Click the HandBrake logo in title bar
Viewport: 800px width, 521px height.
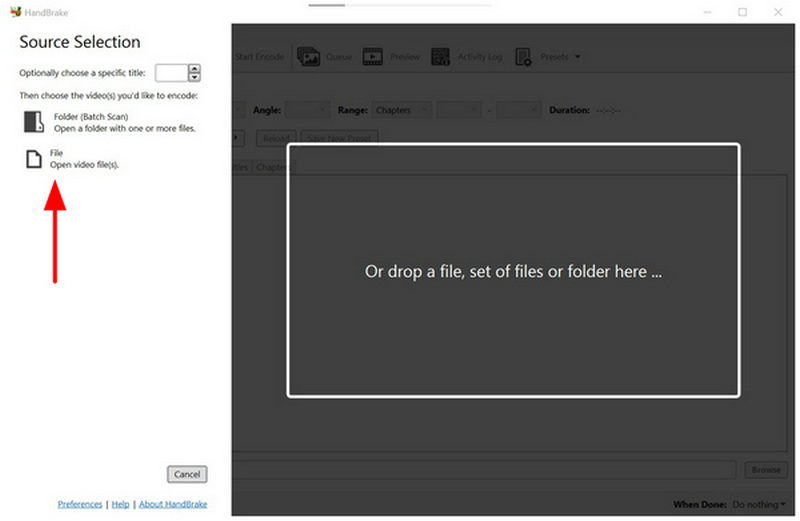(15, 12)
